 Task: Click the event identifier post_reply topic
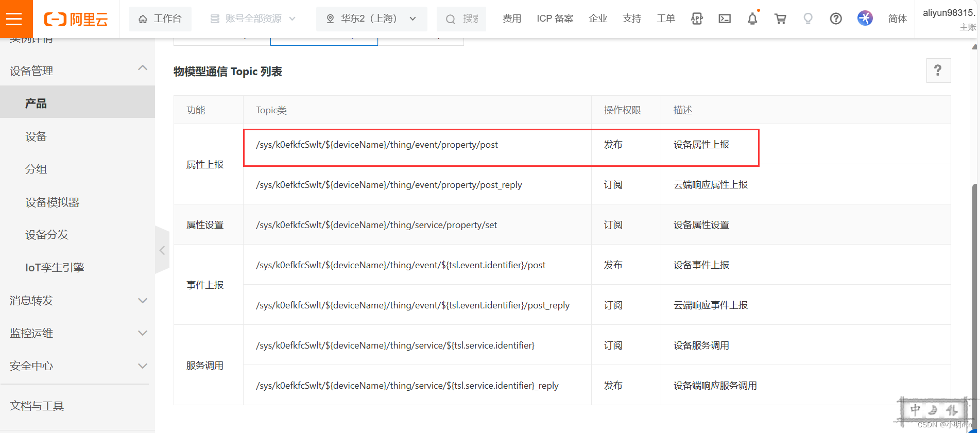pyautogui.click(x=412, y=305)
